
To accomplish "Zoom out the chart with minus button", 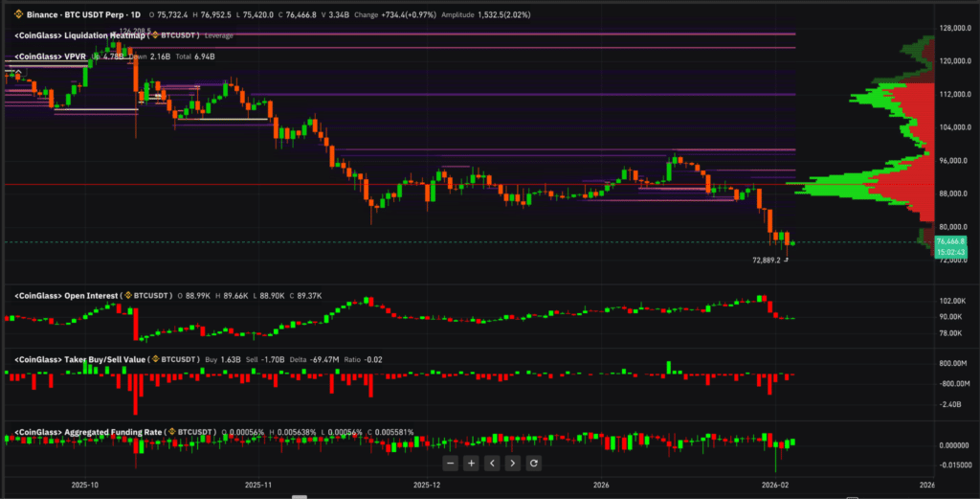I will click(x=451, y=464).
